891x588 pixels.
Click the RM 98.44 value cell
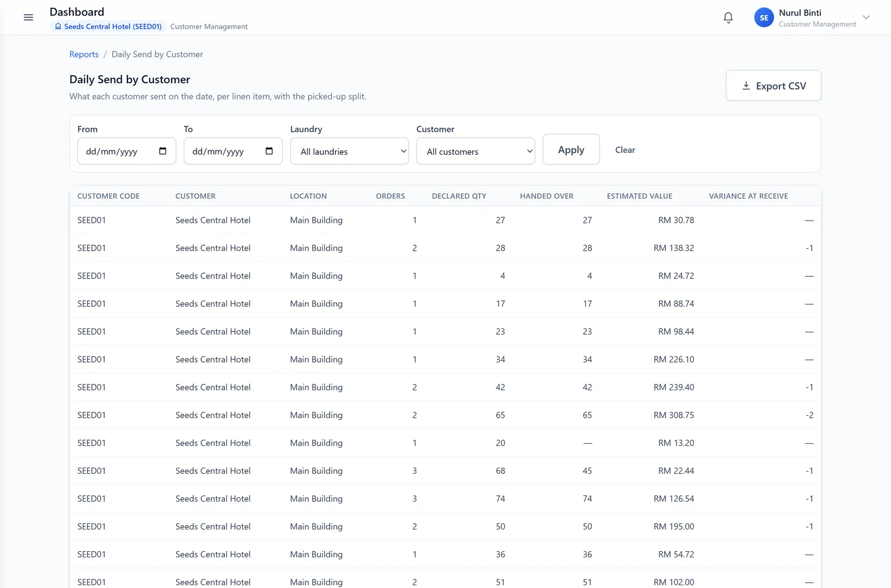point(676,331)
